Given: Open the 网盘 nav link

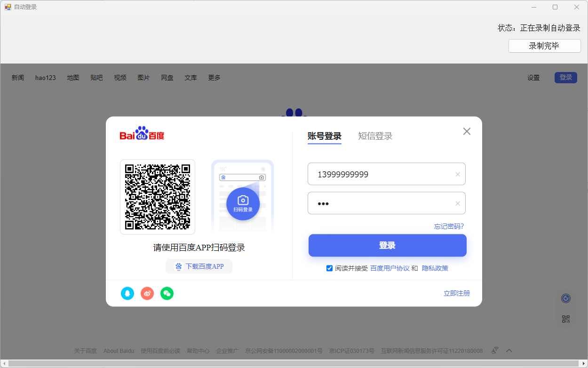Looking at the screenshot, I should [x=167, y=78].
